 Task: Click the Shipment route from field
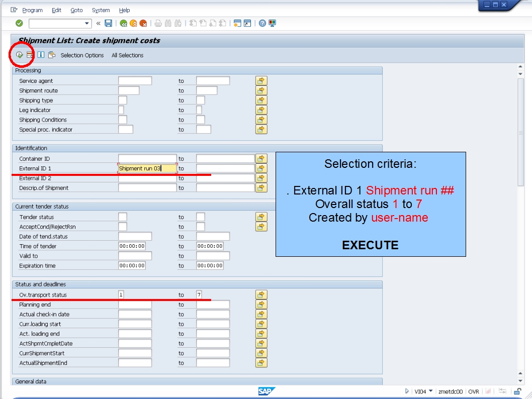129,90
